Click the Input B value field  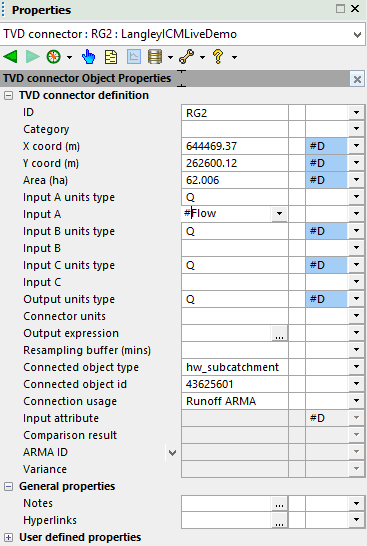tap(235, 248)
